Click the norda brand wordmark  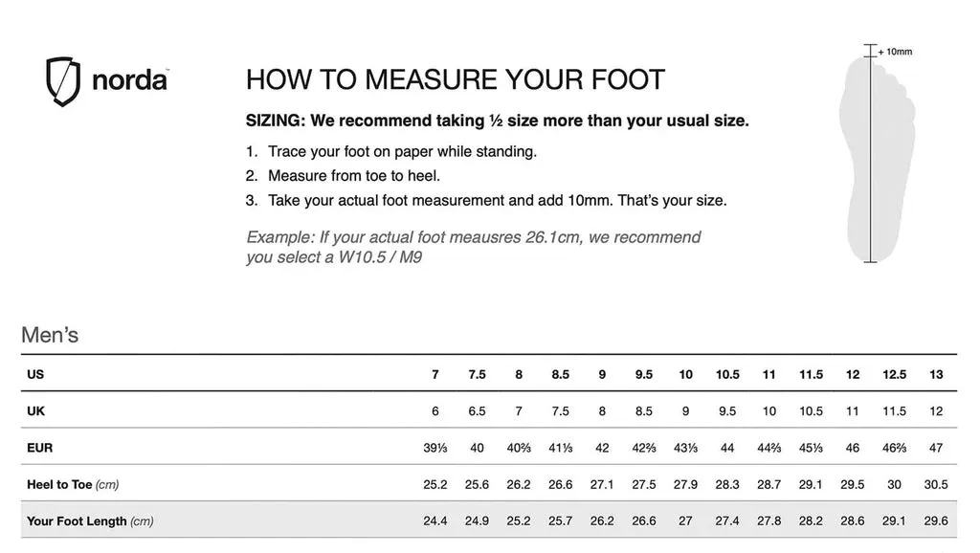[x=130, y=80]
